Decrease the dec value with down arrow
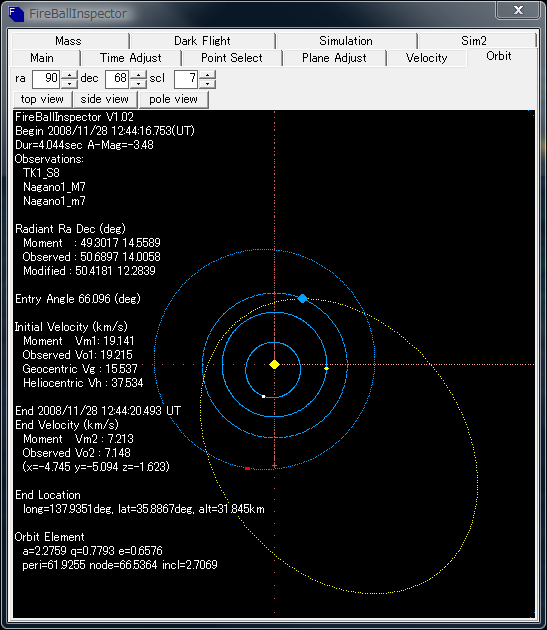Viewport: 547px width, 630px height. (139, 84)
